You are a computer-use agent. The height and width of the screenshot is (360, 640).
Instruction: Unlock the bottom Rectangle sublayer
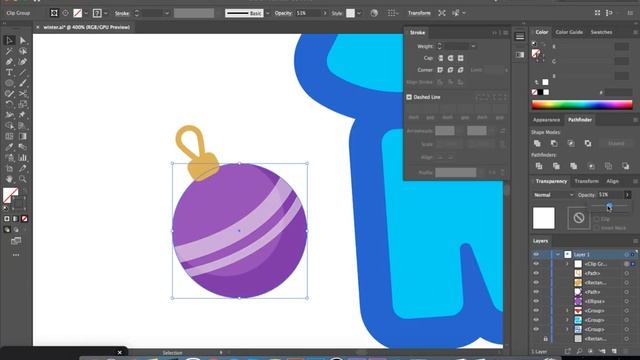coord(545,339)
